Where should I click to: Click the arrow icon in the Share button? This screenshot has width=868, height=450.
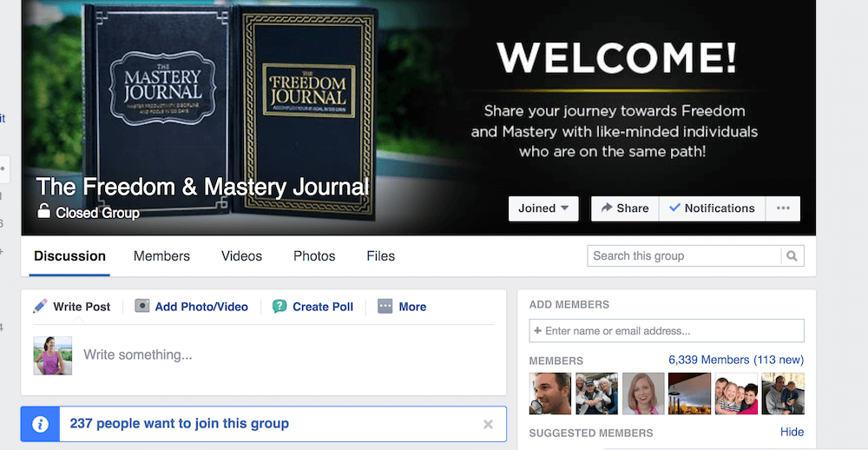click(607, 208)
